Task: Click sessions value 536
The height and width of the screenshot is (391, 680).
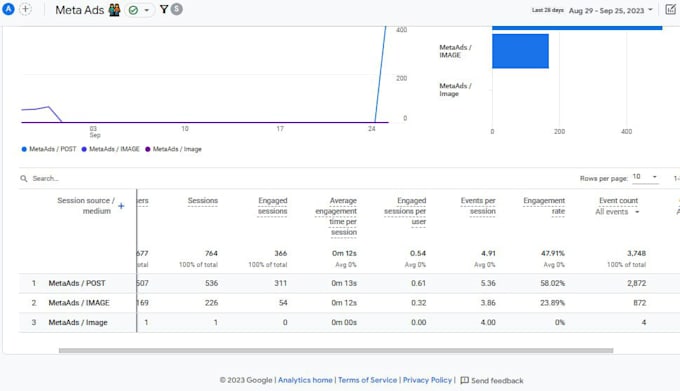Action: click(x=212, y=283)
